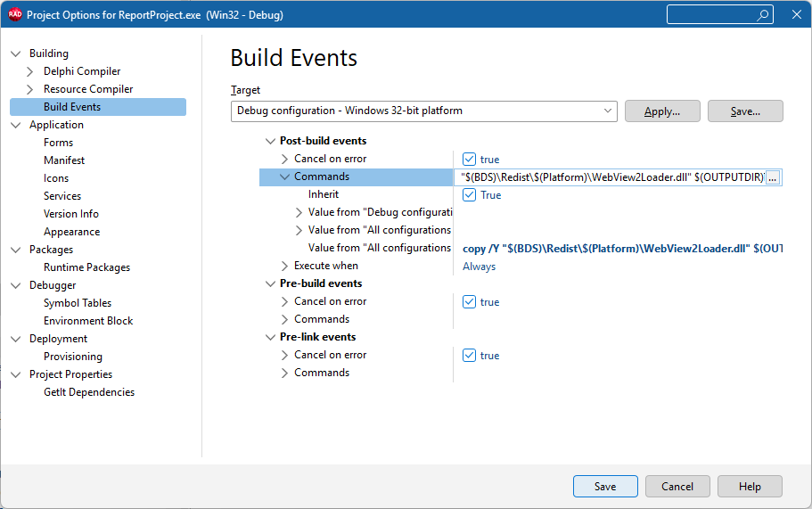The image size is (812, 509).
Task: Collapse the Post-build Commands row
Action: (x=284, y=177)
